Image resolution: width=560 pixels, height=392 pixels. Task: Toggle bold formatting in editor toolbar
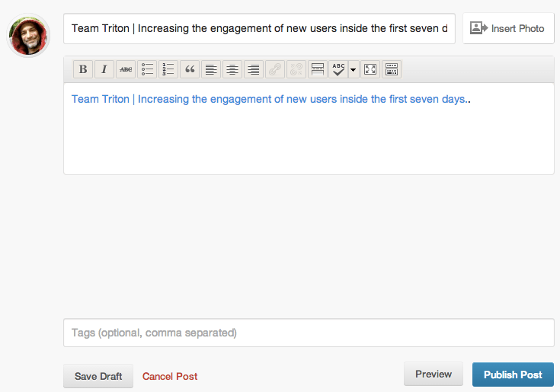tap(83, 69)
